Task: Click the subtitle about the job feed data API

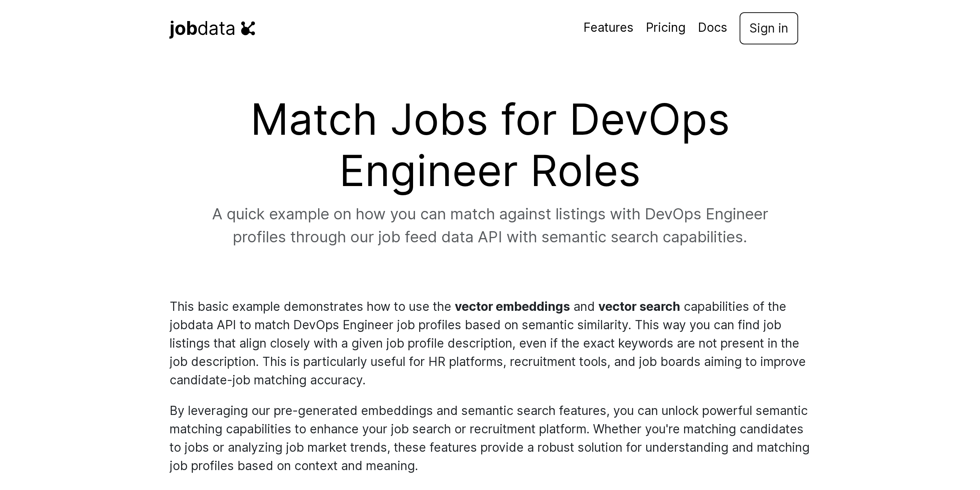Action: [490, 225]
